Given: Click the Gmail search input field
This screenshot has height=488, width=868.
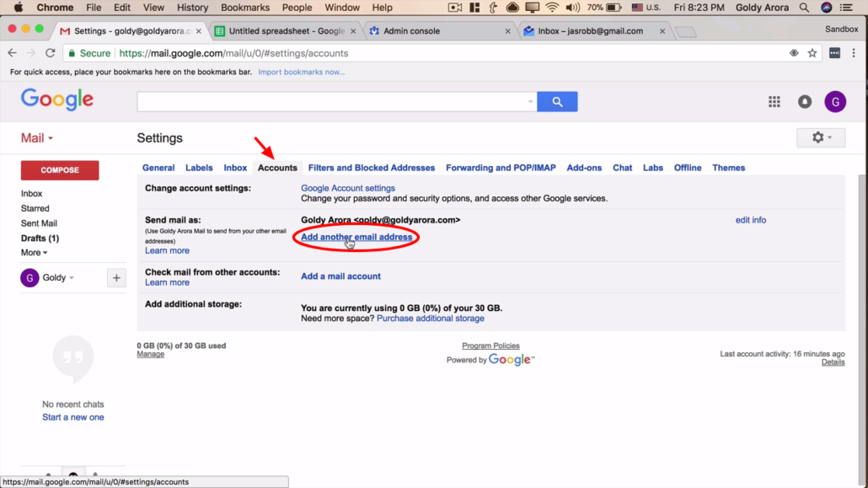Looking at the screenshot, I should click(332, 101).
